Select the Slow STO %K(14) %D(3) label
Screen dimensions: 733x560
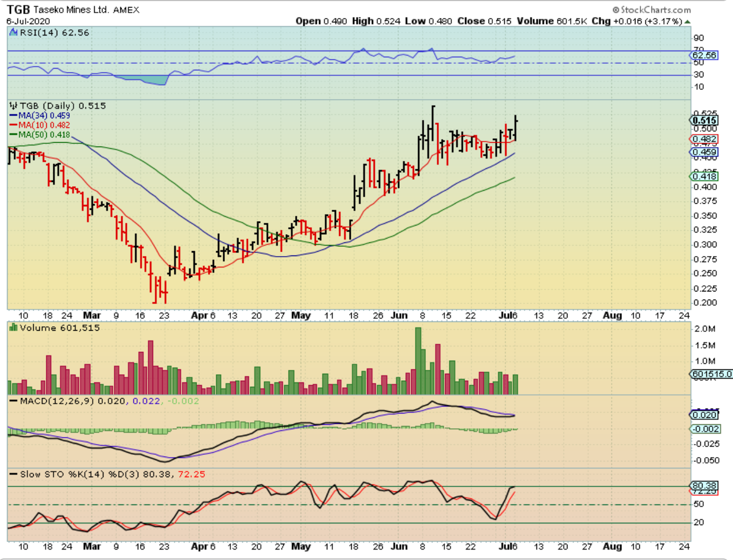coord(80,474)
